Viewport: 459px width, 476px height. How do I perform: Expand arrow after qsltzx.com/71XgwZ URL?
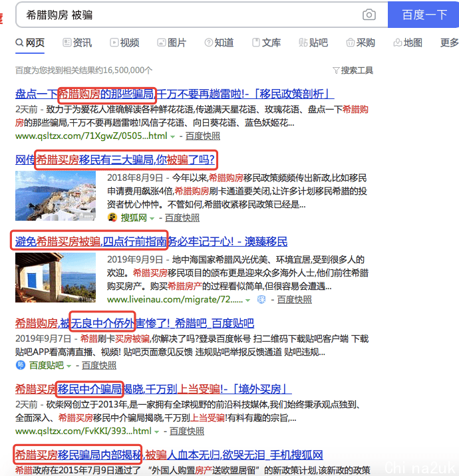click(173, 136)
